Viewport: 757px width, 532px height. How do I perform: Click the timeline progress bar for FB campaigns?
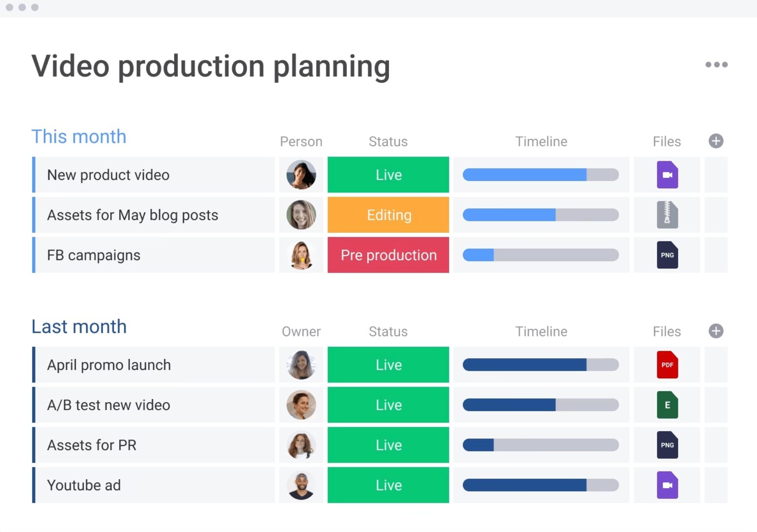(541, 255)
